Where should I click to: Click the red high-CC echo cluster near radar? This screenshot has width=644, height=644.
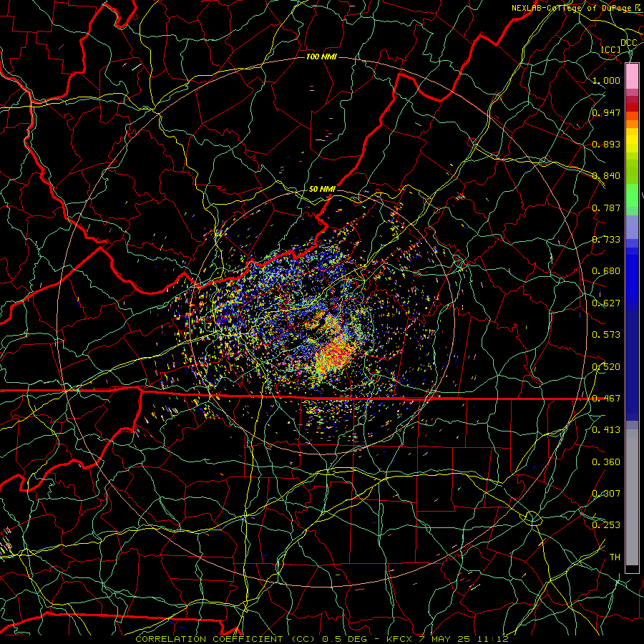(x=336, y=354)
